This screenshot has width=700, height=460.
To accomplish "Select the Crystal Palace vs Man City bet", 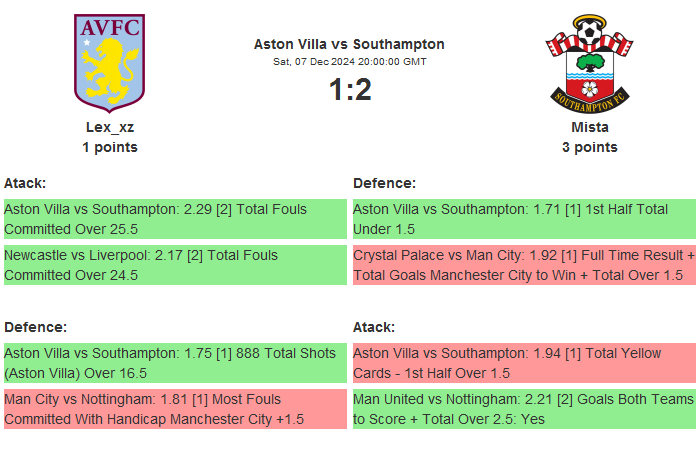I will [x=523, y=265].
